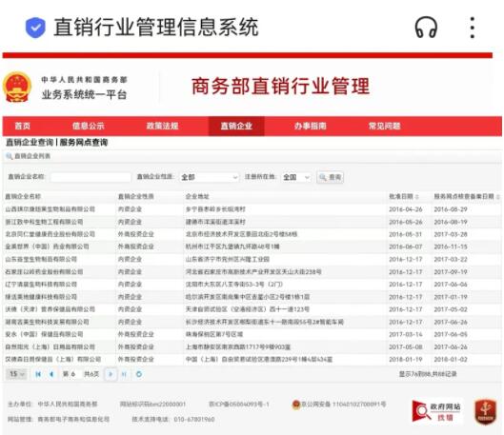Click the 企业地址 column header

(x=197, y=196)
